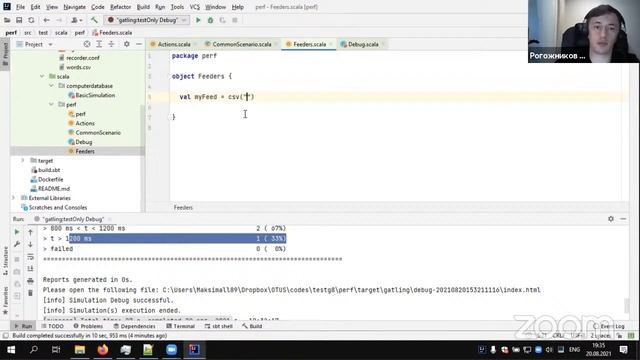Image resolution: width=640 pixels, height=360 pixels.
Task: Open the sbt shell tool window
Action: (218, 326)
